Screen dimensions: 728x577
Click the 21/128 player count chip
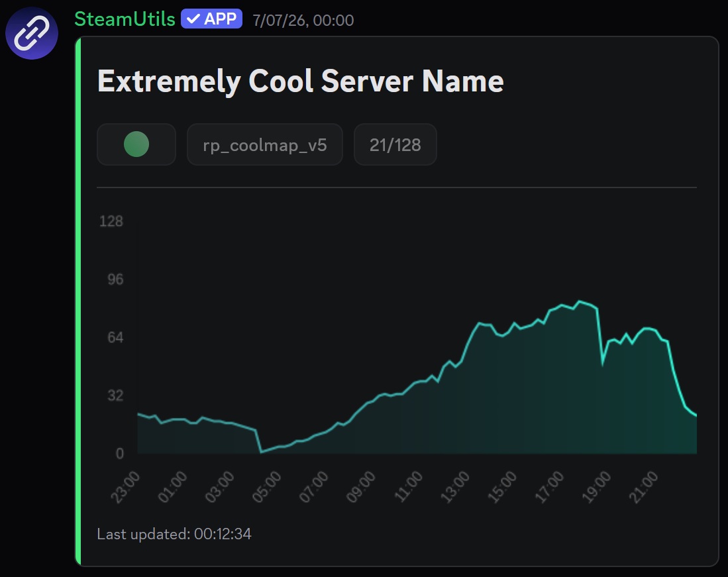pos(395,145)
